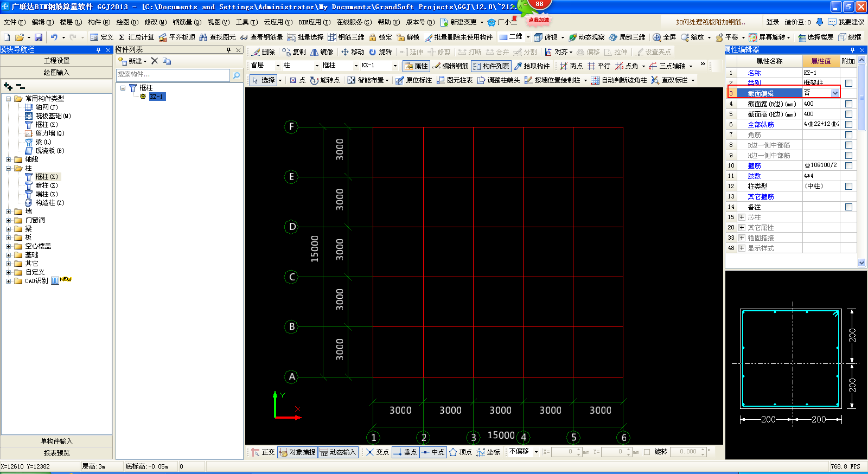Toggle 附加 checkbox for 柱类型 row

848,186
